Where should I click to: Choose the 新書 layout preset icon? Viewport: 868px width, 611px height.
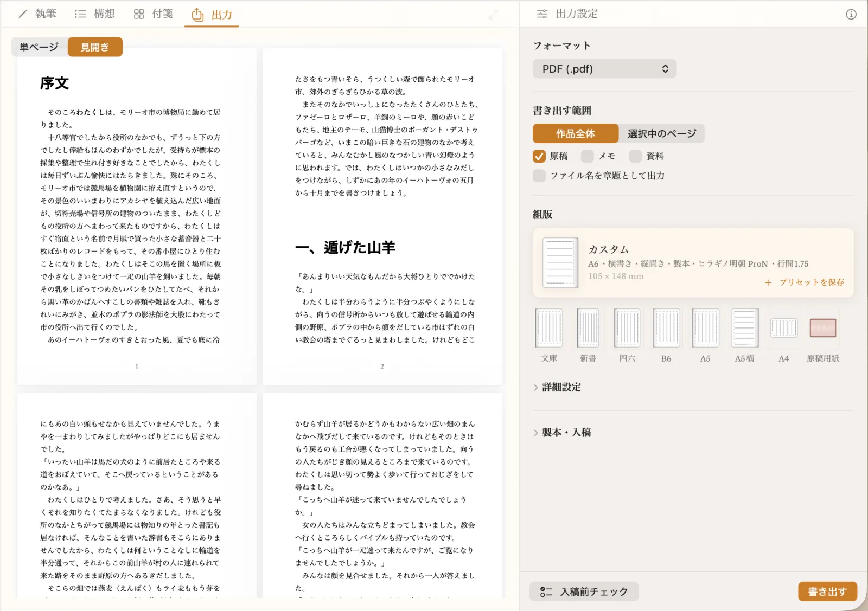(x=588, y=328)
